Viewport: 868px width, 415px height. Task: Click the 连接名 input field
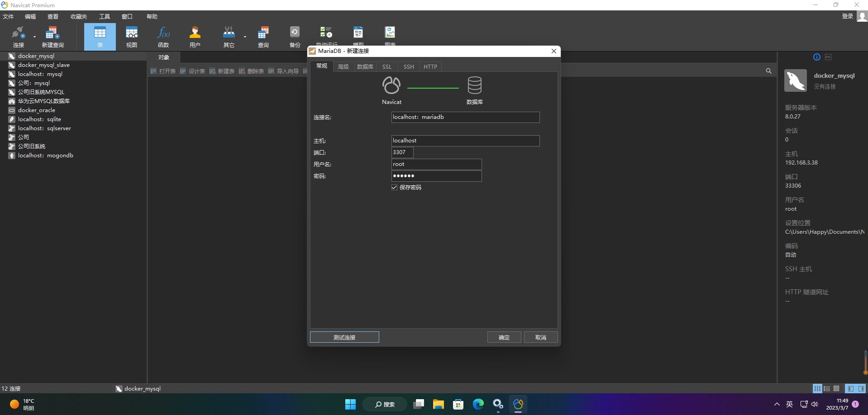[465, 117]
